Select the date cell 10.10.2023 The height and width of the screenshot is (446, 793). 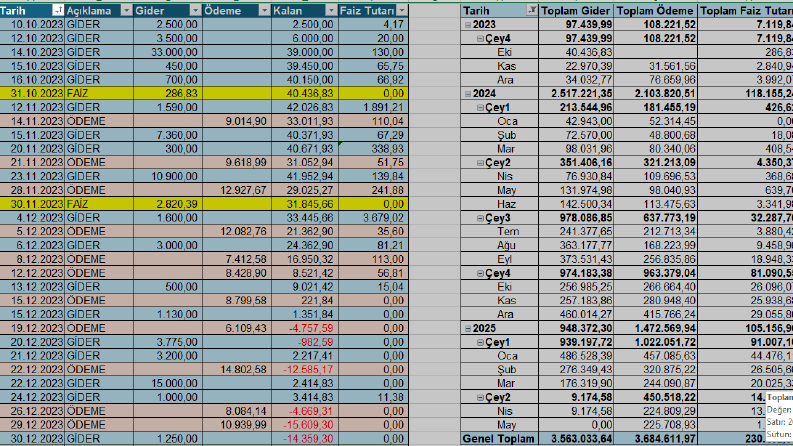pyautogui.click(x=32, y=24)
